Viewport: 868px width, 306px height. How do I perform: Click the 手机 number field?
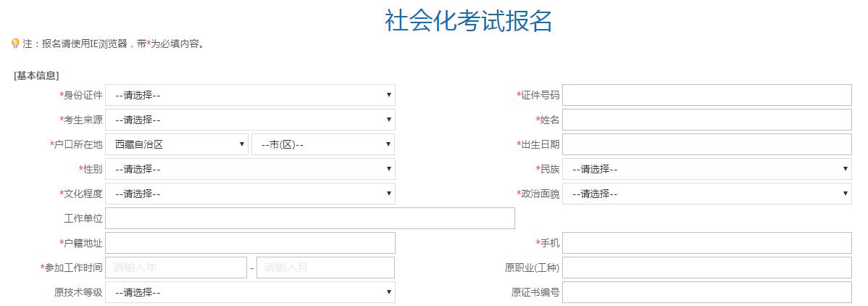707,243
